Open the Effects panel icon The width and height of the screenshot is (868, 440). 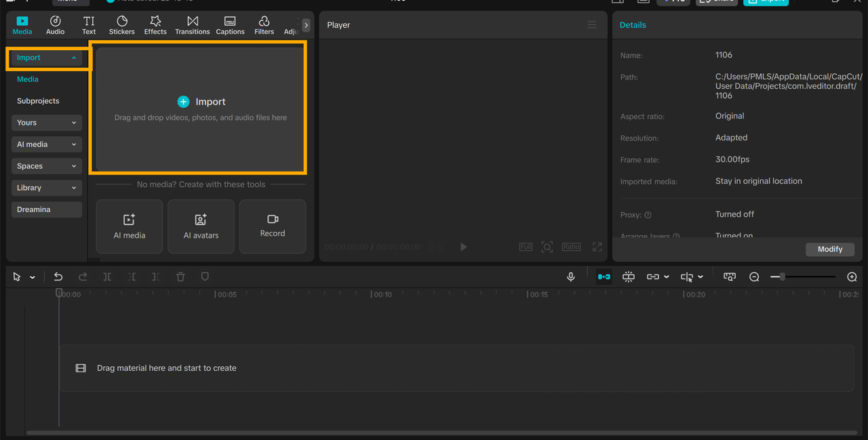tap(155, 25)
